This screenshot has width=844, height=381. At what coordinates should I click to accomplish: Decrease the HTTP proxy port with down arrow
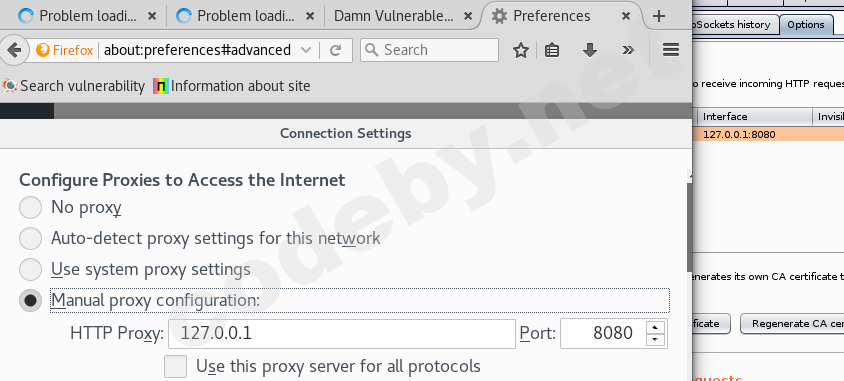tap(655, 340)
